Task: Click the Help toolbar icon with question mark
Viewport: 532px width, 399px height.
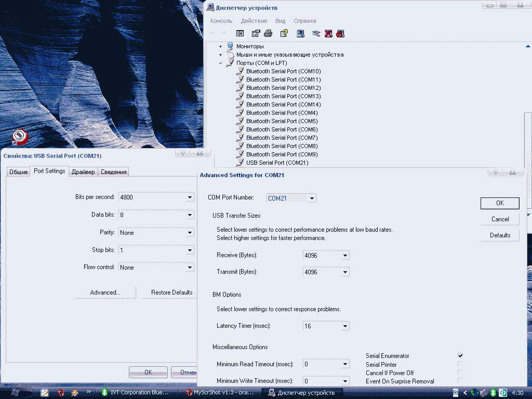Action: pos(284,34)
